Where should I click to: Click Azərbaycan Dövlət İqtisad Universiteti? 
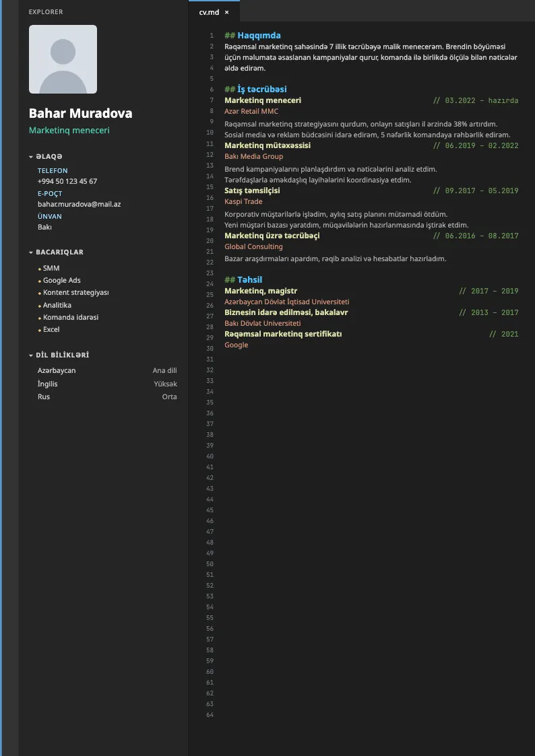pos(287,302)
